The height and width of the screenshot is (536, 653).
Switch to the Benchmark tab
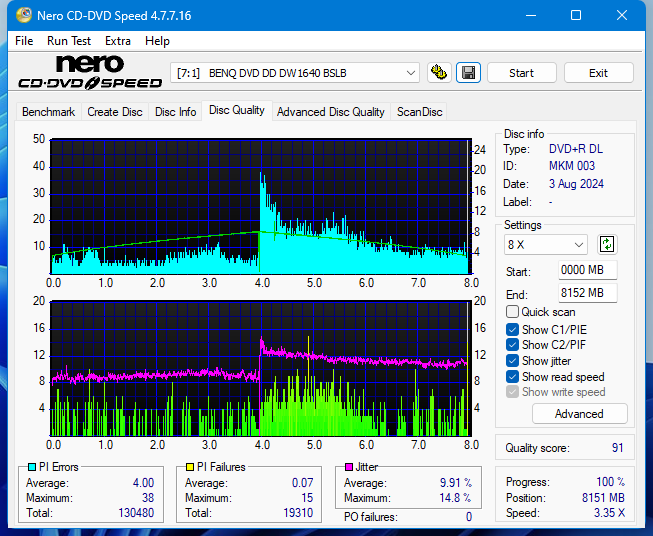point(48,112)
